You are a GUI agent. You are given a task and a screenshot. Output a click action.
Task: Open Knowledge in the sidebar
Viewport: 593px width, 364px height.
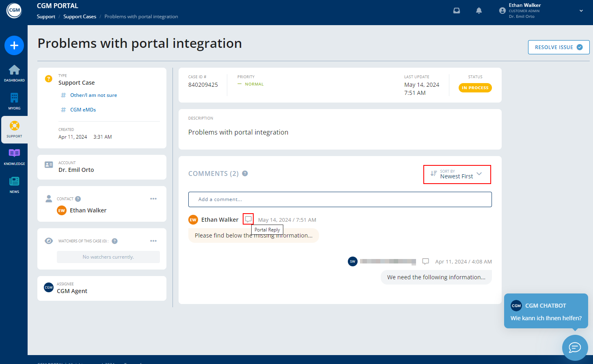pyautogui.click(x=14, y=157)
